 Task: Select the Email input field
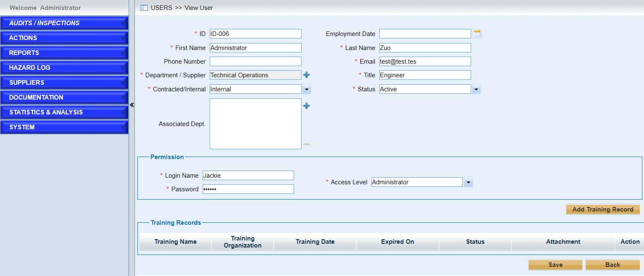coord(425,62)
